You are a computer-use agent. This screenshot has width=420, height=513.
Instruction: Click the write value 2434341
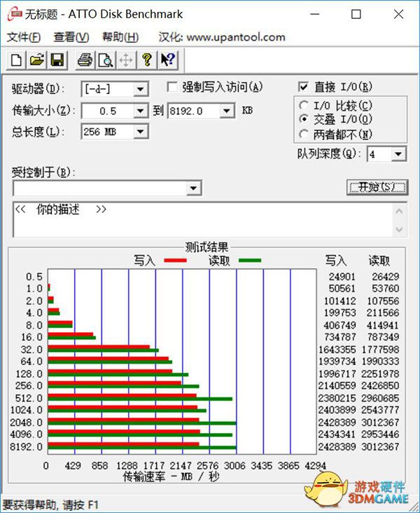pyautogui.click(x=337, y=434)
